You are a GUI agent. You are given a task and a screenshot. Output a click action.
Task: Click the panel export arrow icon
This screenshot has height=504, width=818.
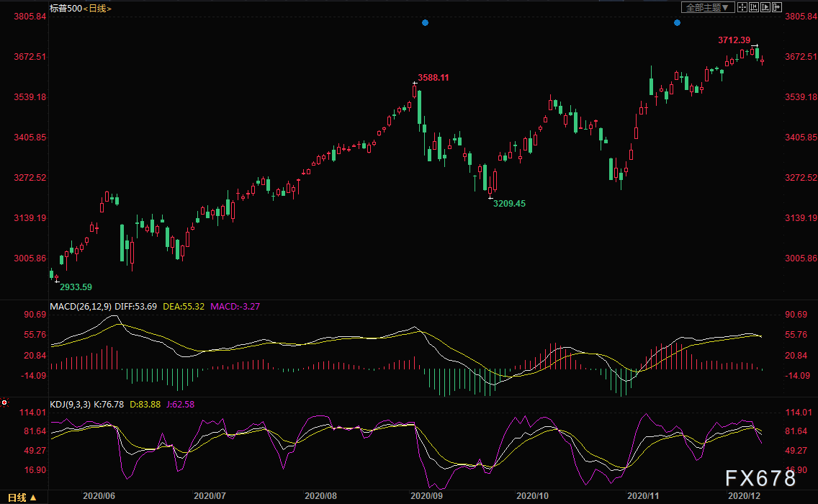(x=776, y=7)
